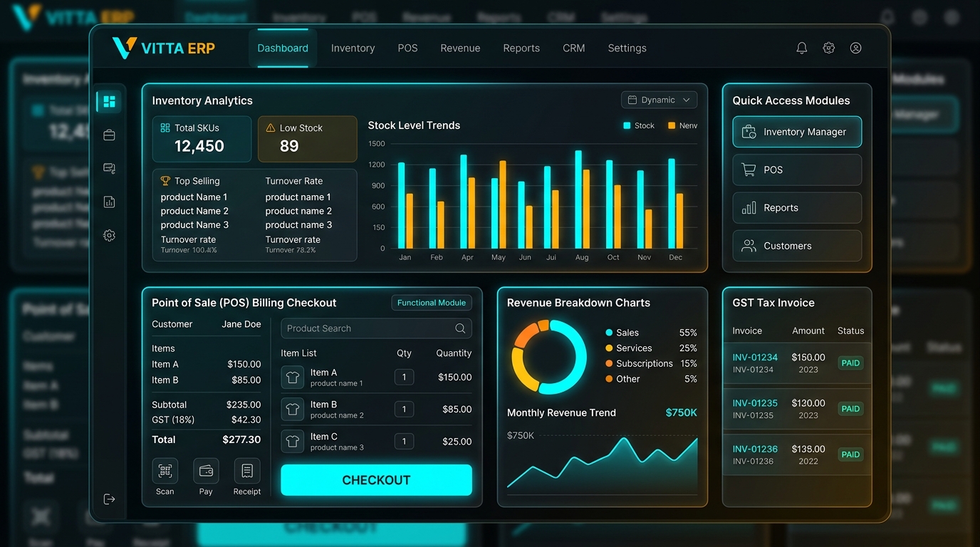The image size is (980, 547).
Task: Switch to the POS tab
Action: pos(407,48)
